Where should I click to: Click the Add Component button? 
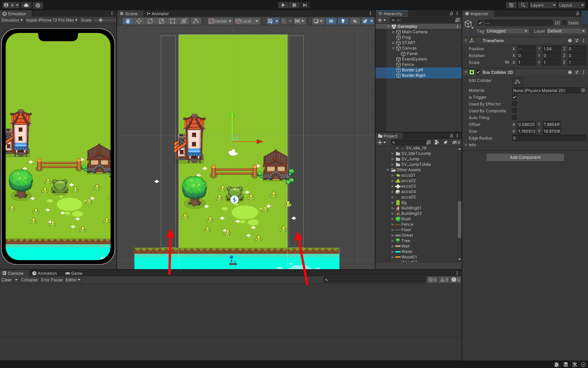[525, 157]
